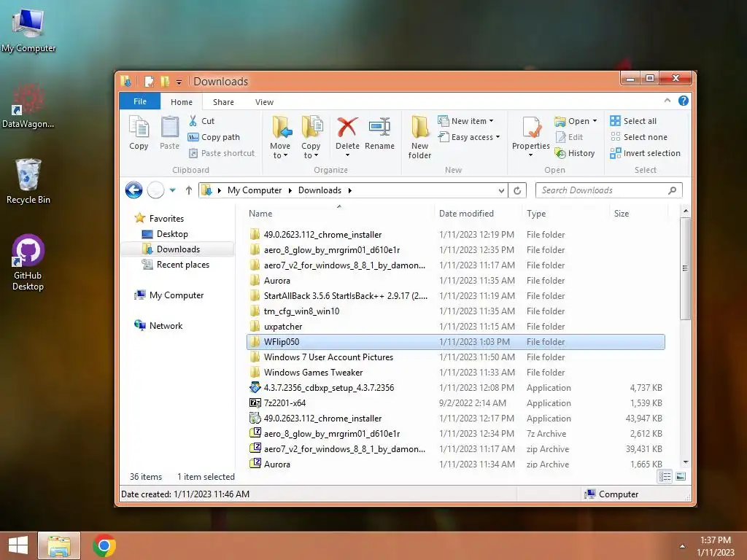Image resolution: width=747 pixels, height=560 pixels.
Task: Sort by the Size column header
Action: (638, 214)
